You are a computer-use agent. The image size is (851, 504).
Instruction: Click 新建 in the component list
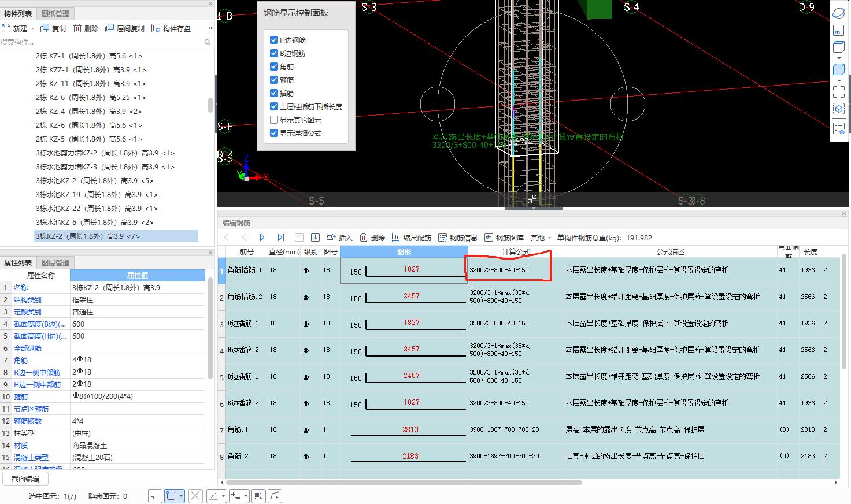15,28
